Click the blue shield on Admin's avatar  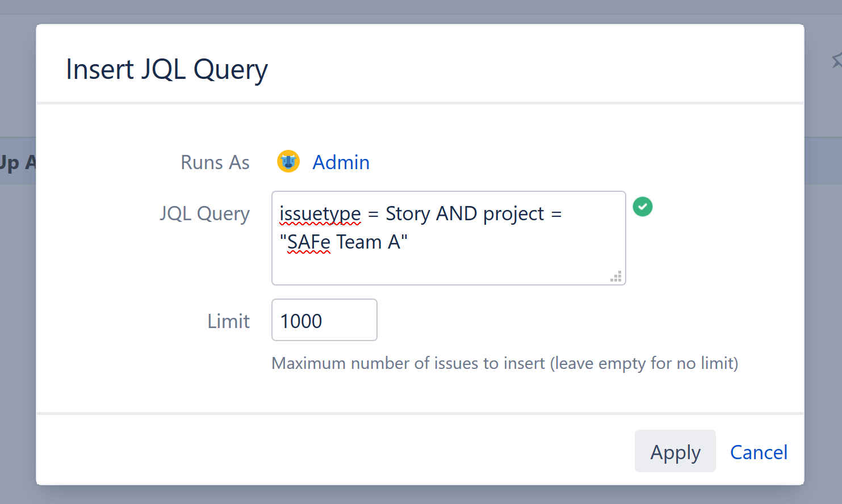(x=288, y=163)
